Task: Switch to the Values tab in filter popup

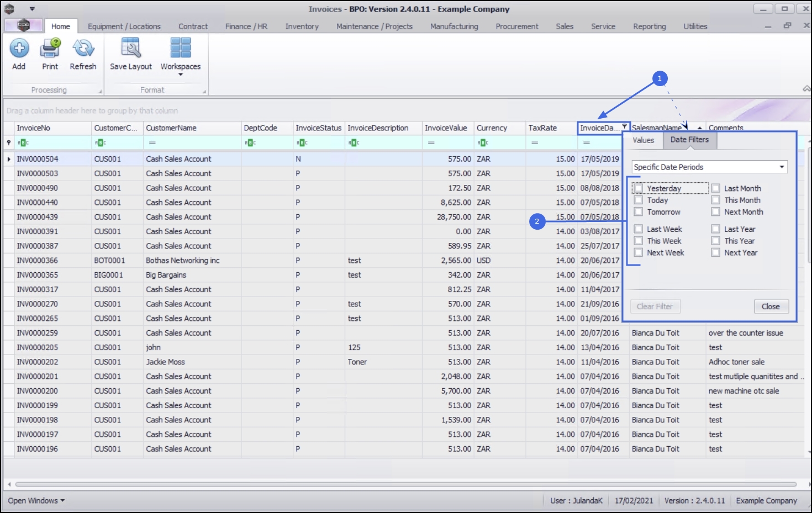Action: click(x=644, y=140)
